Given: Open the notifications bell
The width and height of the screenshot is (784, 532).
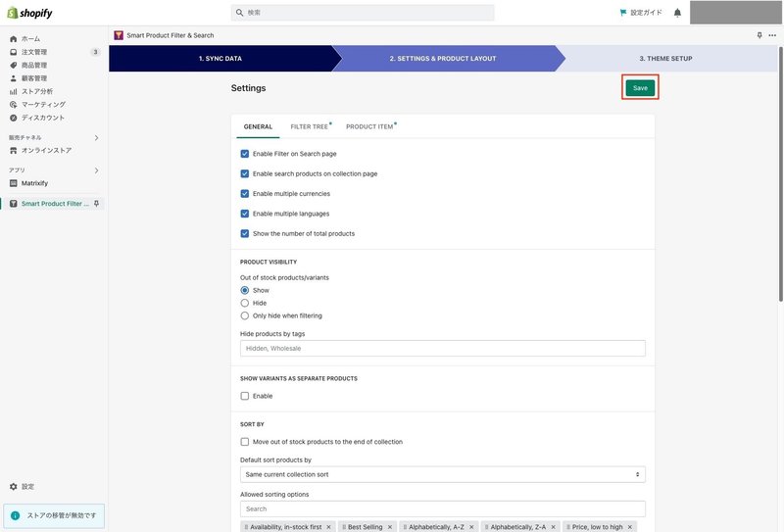Looking at the screenshot, I should tap(677, 13).
